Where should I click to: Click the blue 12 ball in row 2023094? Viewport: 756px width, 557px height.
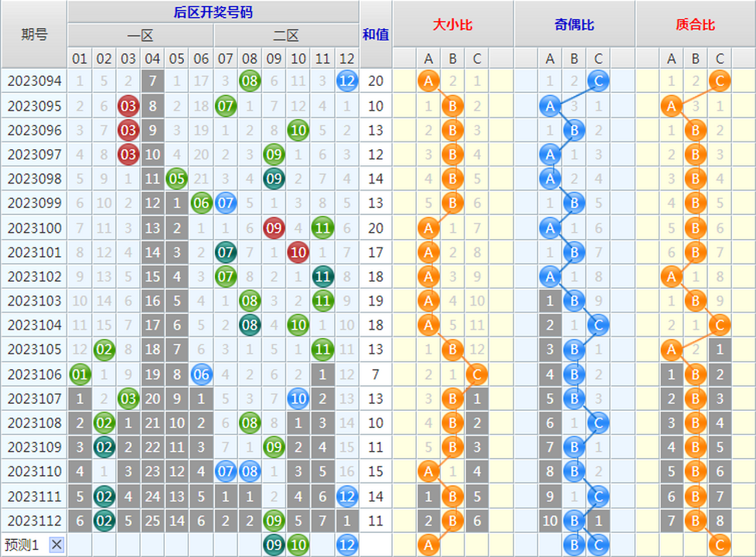[x=346, y=81]
